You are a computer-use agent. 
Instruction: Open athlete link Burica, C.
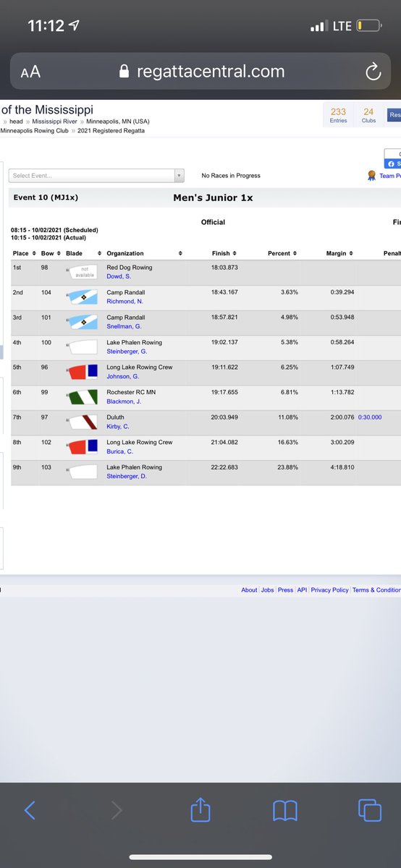119,451
